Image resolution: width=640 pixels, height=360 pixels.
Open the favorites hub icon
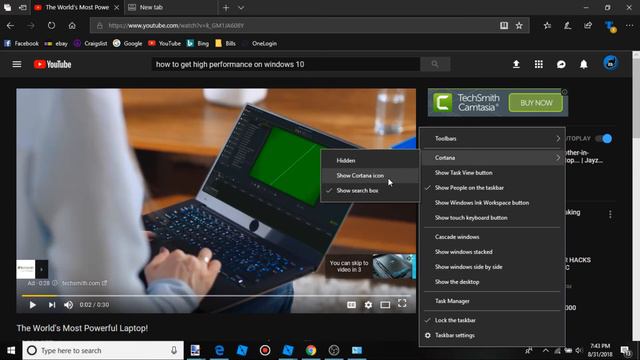(547, 26)
